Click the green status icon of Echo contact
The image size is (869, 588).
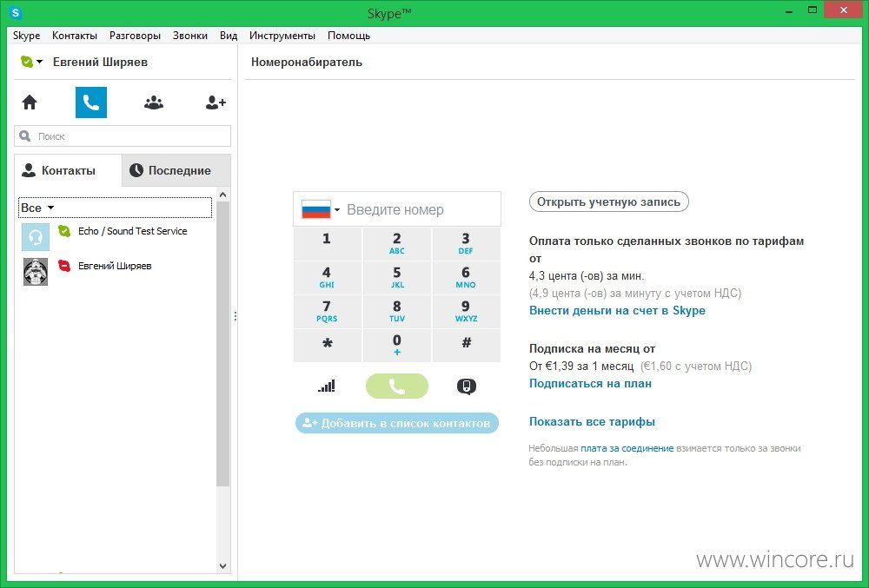pyautogui.click(x=64, y=231)
